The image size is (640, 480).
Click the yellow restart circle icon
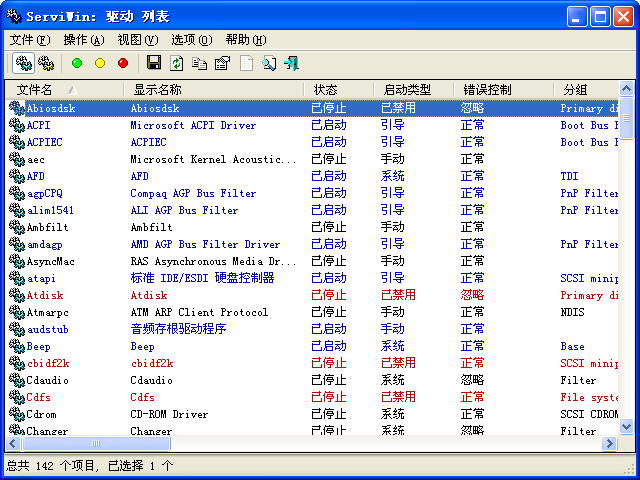pos(100,63)
